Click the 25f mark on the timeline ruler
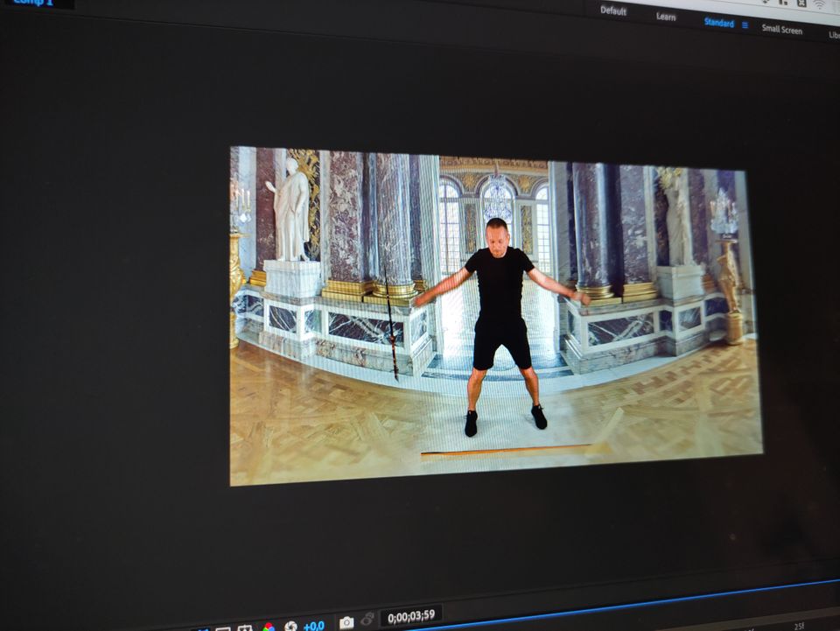Viewport: 840px width, 631px height. pos(798,627)
